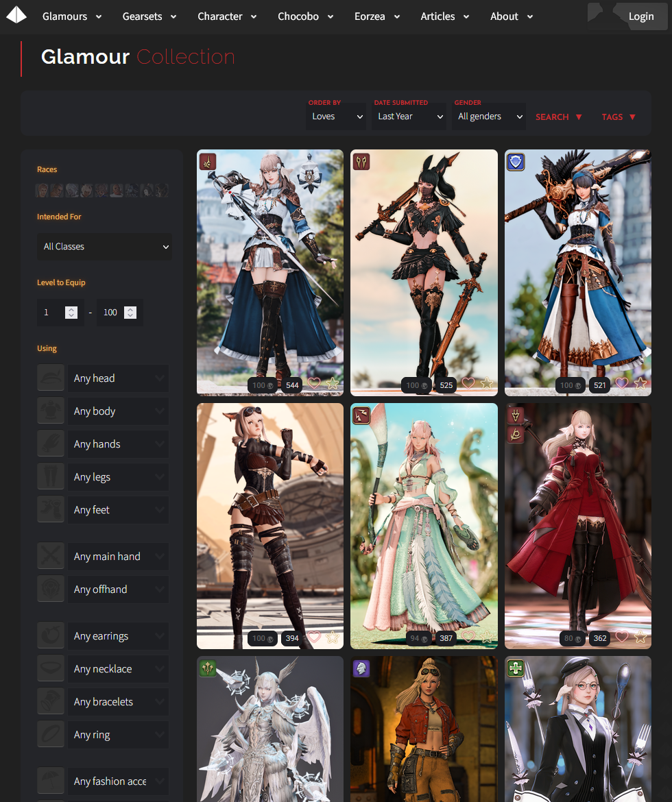672x802 pixels.
Task: Click the heart on the 521-loves glamour
Action: pos(622,383)
